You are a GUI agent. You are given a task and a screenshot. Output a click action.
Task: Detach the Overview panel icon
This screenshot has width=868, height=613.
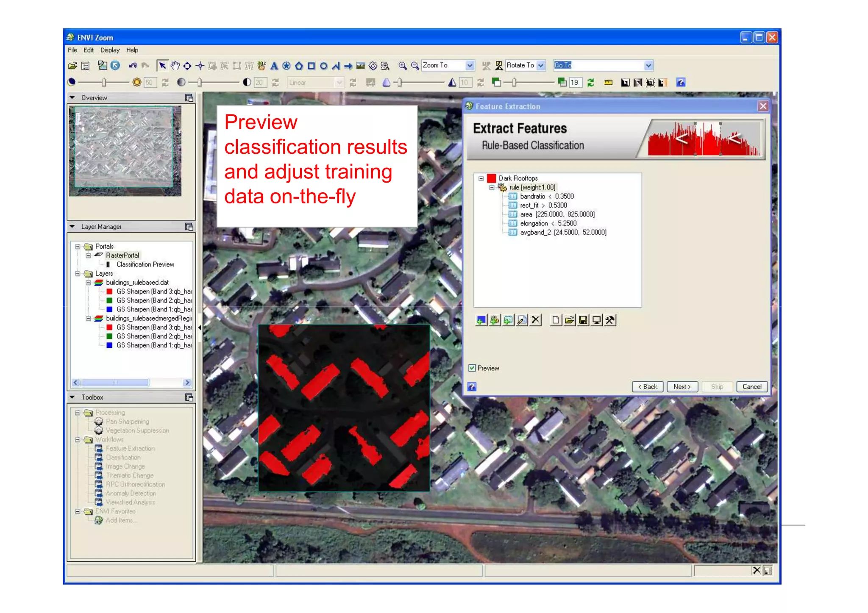tap(189, 98)
